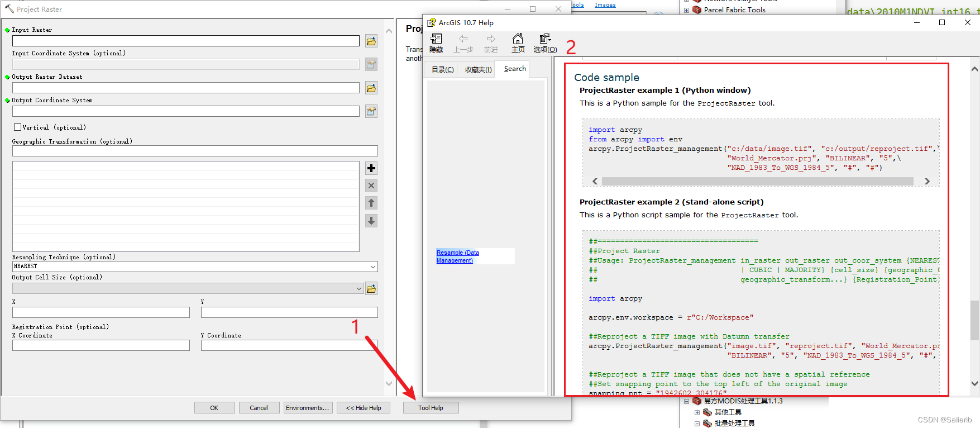Open Resampling Technique NEAREST dropdown
The height and width of the screenshot is (428, 980).
point(373,267)
